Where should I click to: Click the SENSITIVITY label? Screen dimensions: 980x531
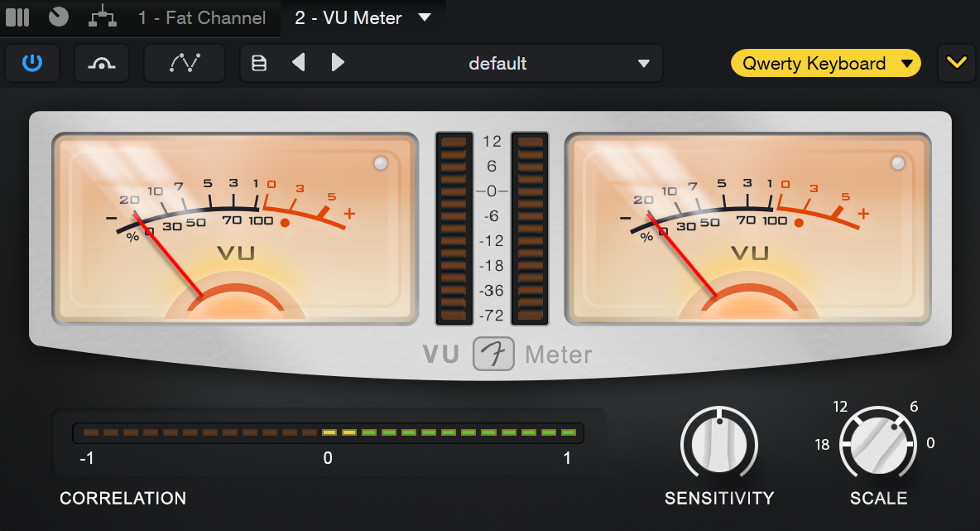pyautogui.click(x=719, y=499)
